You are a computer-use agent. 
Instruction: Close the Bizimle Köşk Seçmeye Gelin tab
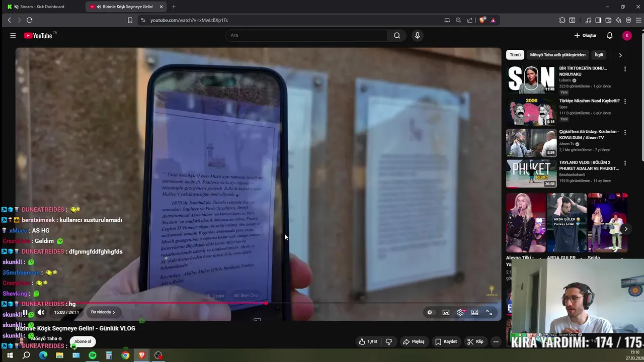point(161,7)
